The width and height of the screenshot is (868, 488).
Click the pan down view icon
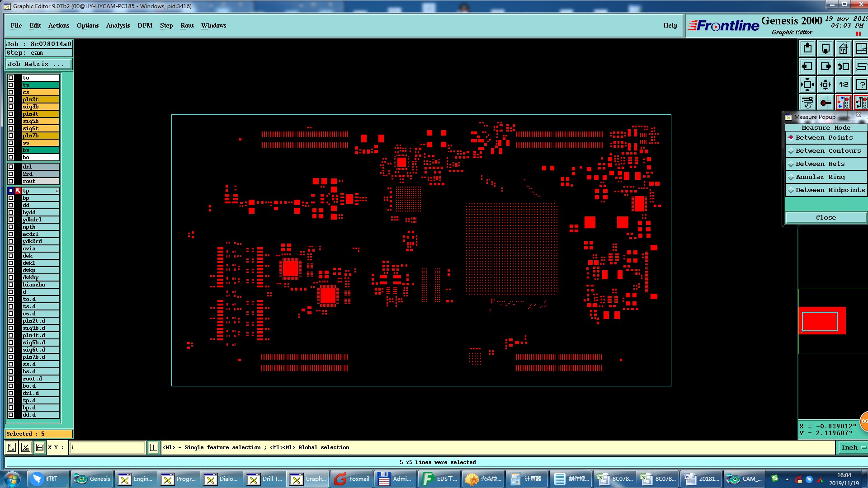click(x=826, y=48)
